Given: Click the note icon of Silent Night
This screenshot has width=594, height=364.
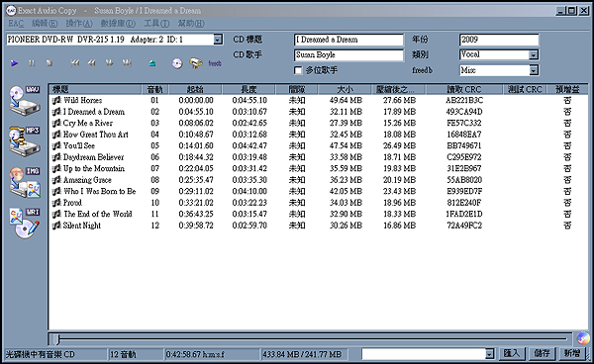Looking at the screenshot, I should pyautogui.click(x=56, y=226).
